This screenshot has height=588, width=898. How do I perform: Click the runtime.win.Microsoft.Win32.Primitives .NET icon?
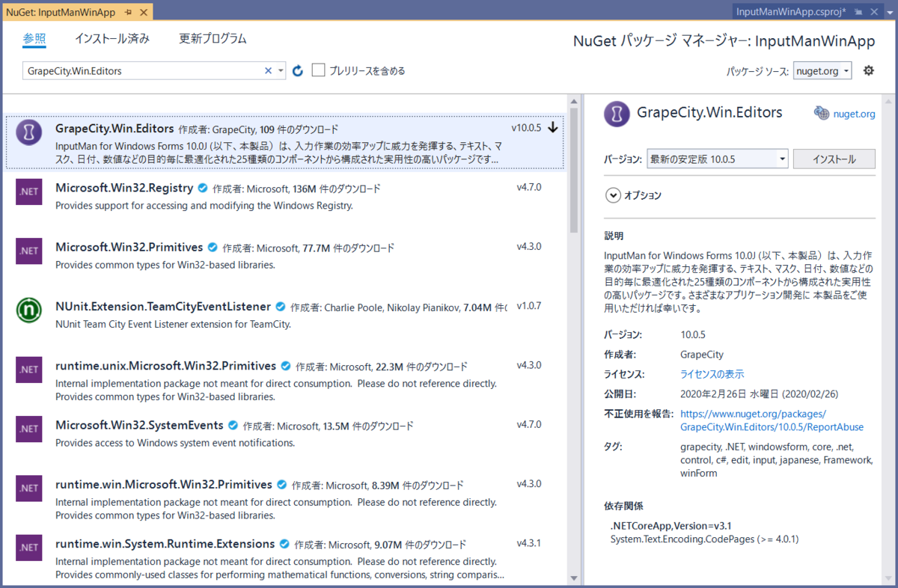tap(28, 488)
